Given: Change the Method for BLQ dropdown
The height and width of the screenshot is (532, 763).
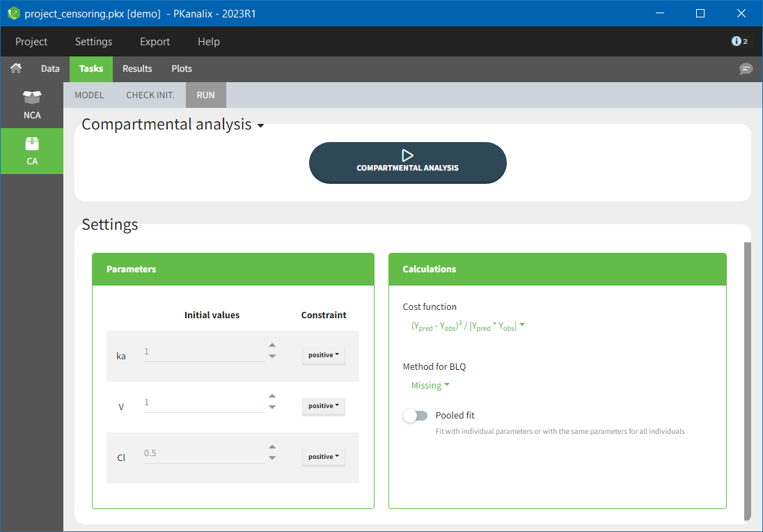Looking at the screenshot, I should point(430,386).
